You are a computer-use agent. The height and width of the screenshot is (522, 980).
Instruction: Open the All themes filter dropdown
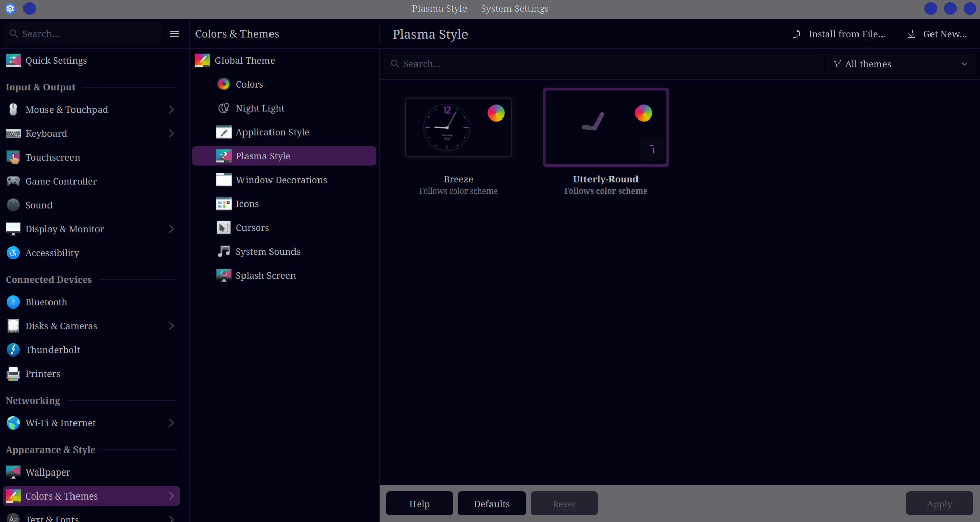[x=901, y=64]
